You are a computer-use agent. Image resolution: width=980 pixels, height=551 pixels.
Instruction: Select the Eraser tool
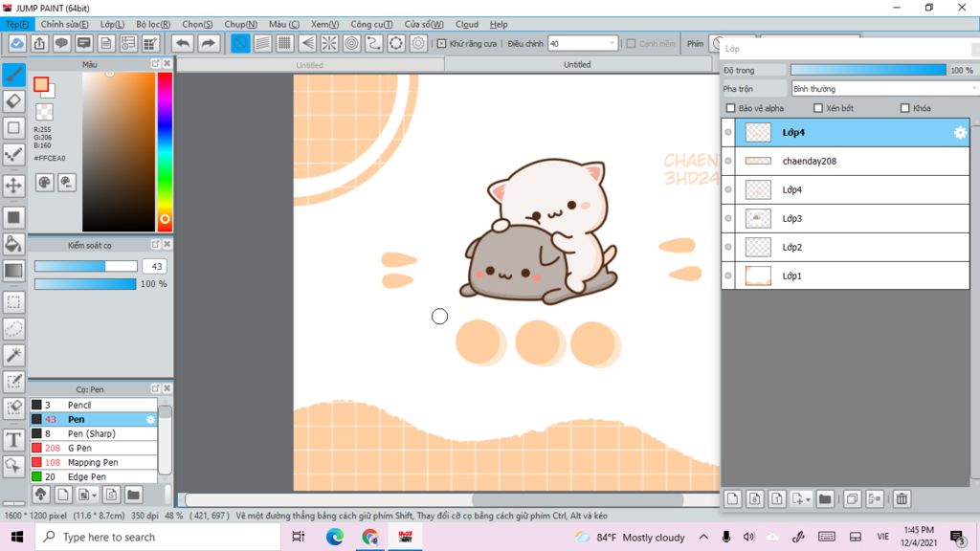13,101
